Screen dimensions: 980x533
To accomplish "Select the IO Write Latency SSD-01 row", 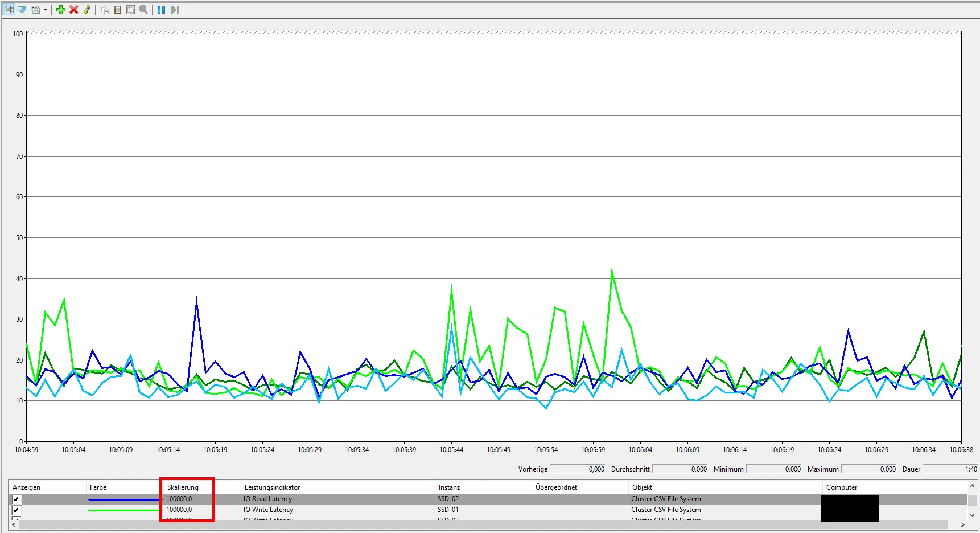I will pos(488,510).
